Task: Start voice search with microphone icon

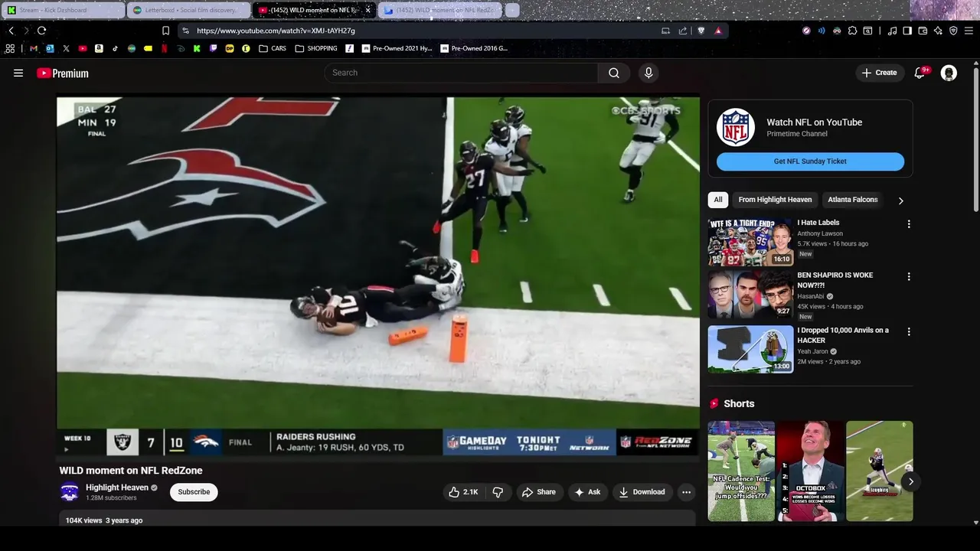Action: (x=648, y=73)
